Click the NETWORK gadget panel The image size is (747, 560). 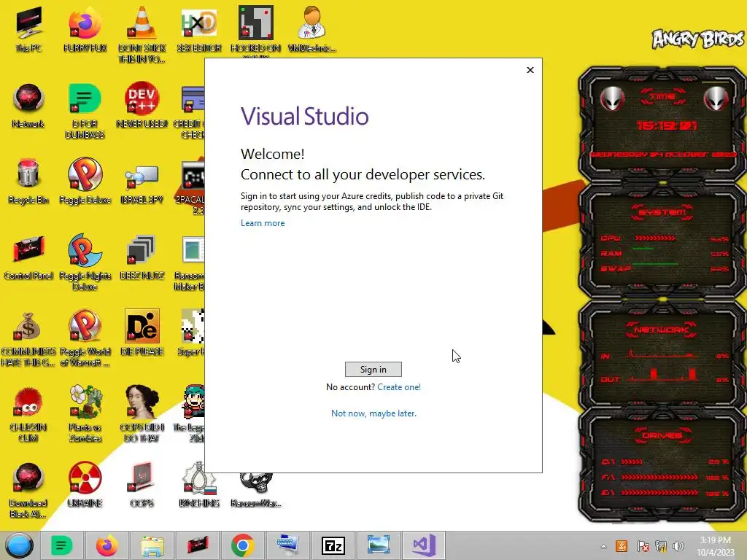point(662,355)
